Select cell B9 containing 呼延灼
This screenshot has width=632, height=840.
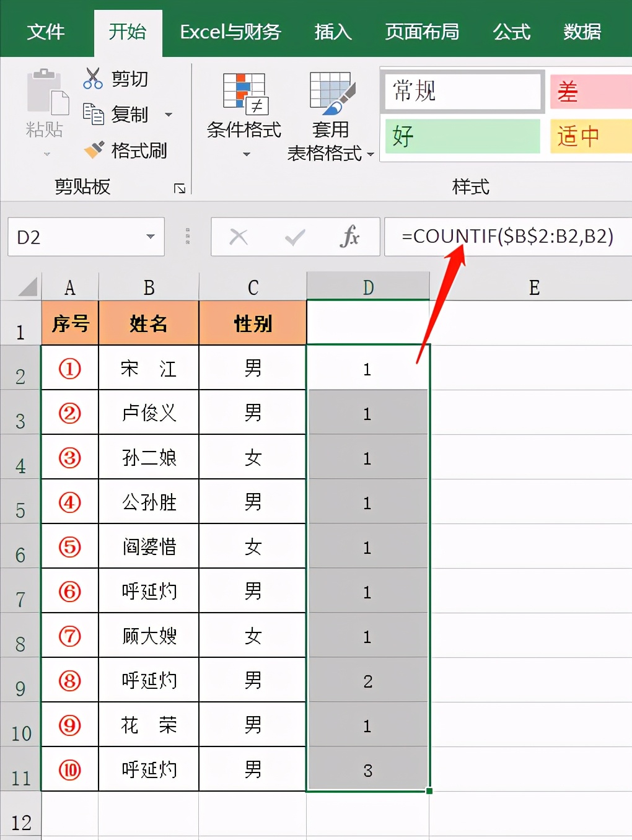pyautogui.click(x=148, y=680)
